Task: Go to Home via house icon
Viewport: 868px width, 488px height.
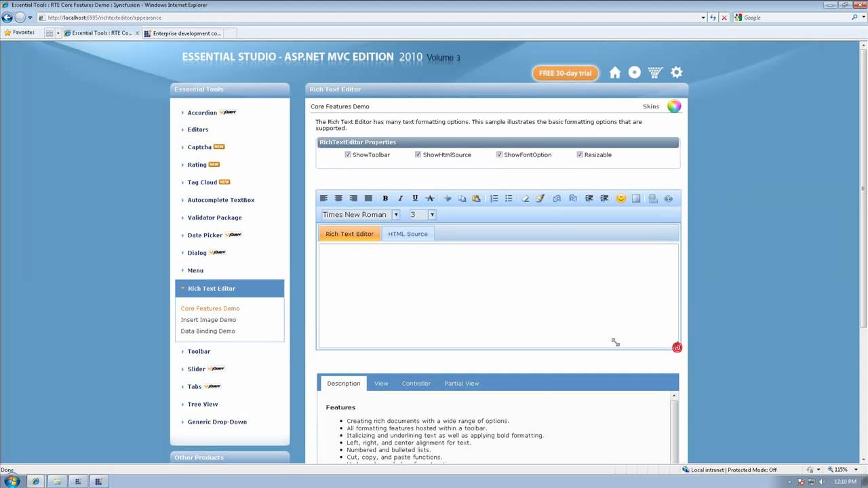Action: (615, 73)
